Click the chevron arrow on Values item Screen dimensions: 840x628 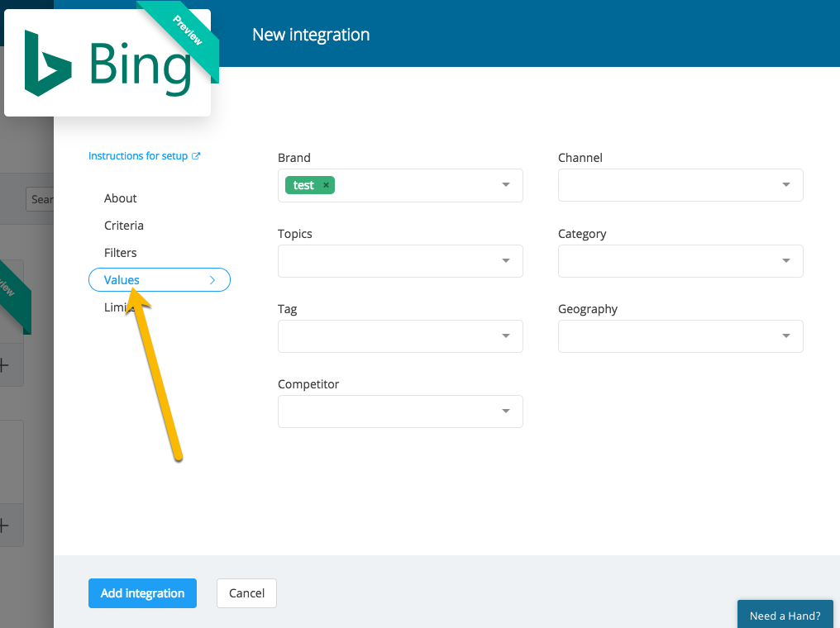tap(212, 280)
